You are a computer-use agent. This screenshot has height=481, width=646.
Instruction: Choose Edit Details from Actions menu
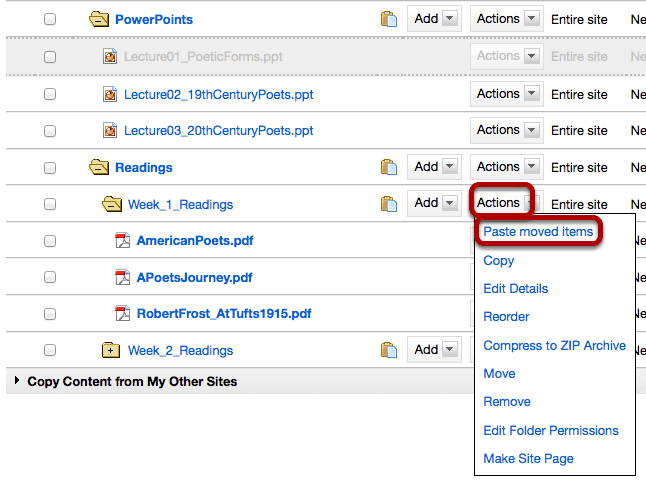pos(515,289)
